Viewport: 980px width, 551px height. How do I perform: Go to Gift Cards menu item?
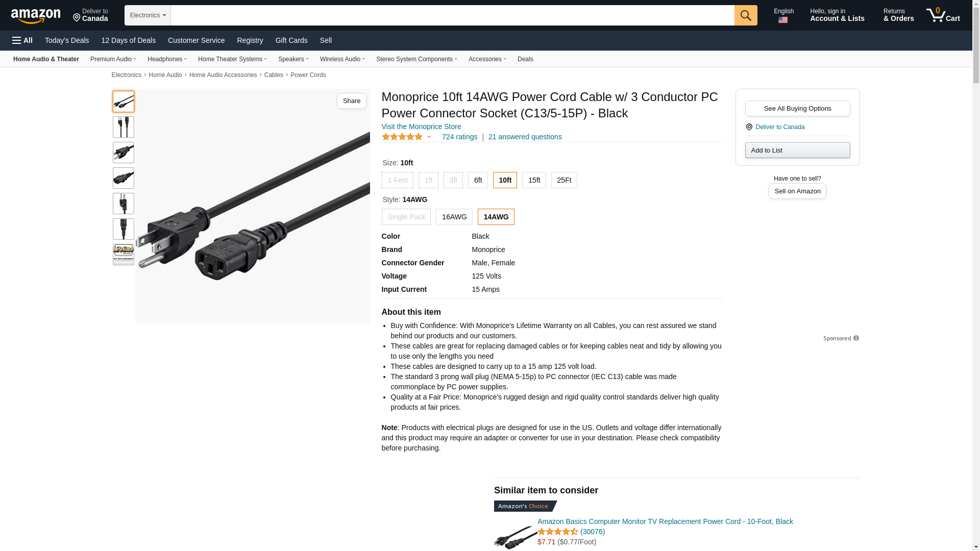point(291,40)
